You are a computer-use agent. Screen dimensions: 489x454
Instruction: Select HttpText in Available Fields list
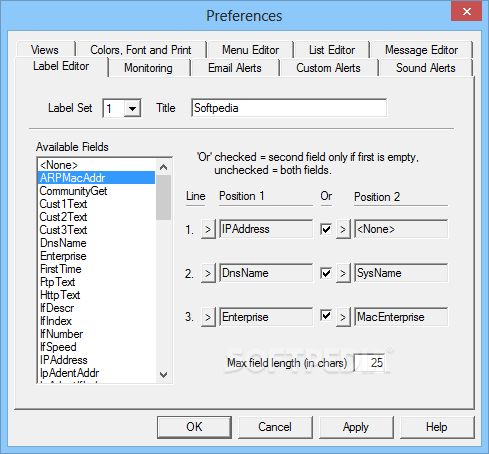97,295
